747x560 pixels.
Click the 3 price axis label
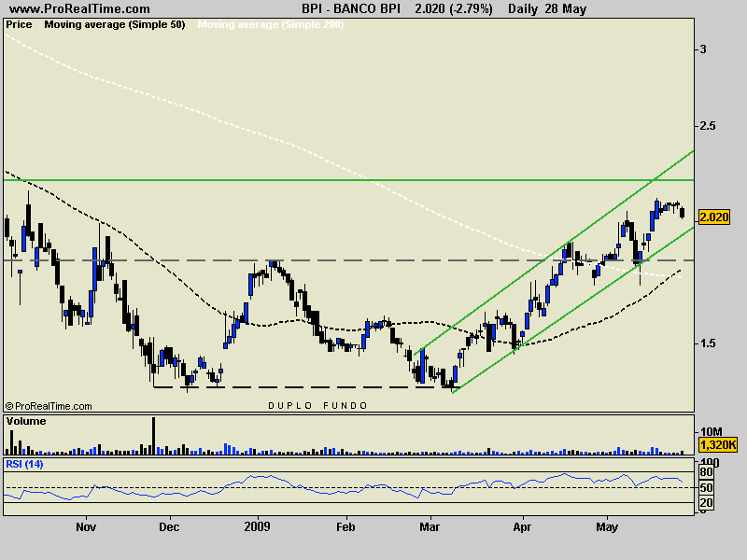click(x=703, y=49)
